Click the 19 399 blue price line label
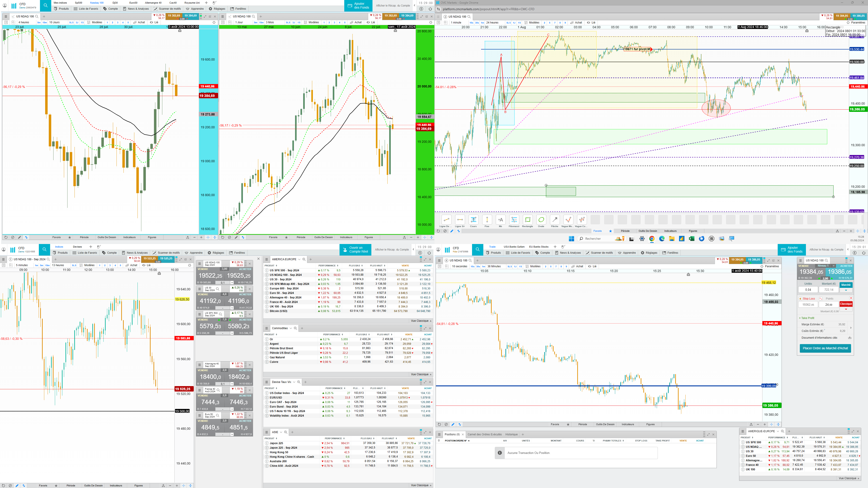The height and width of the screenshot is (488, 868). point(769,385)
